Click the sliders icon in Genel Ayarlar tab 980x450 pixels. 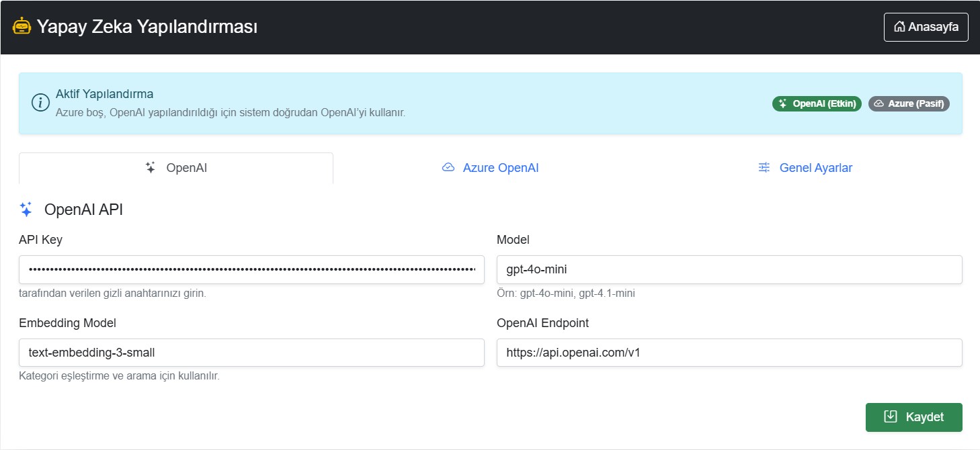coord(764,168)
